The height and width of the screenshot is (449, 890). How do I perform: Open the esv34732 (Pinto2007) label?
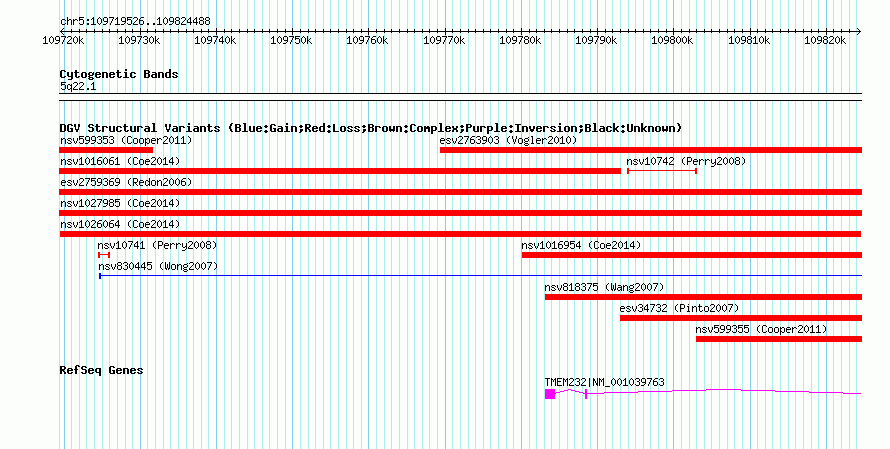[679, 308]
